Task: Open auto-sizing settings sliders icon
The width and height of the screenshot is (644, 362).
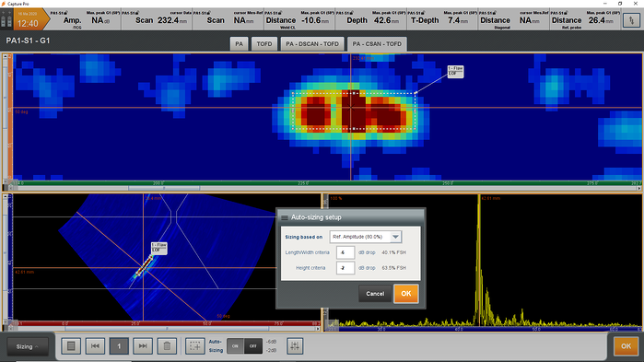Action: [295, 346]
